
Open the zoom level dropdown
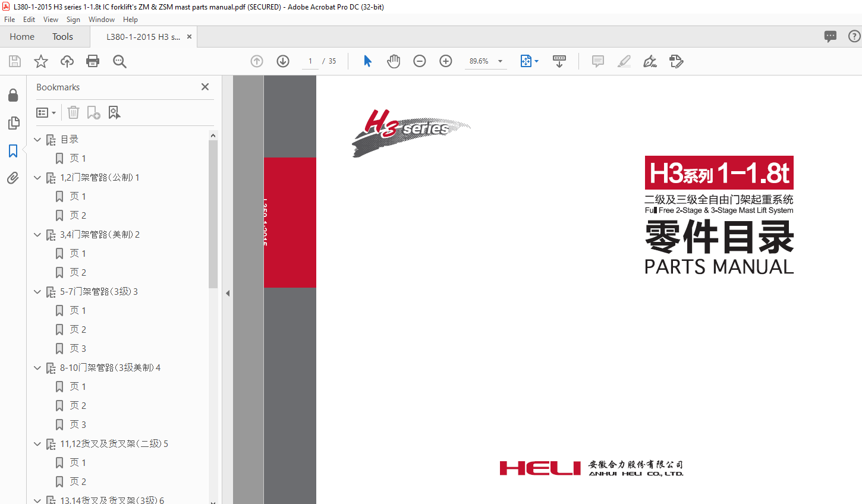pyautogui.click(x=500, y=61)
